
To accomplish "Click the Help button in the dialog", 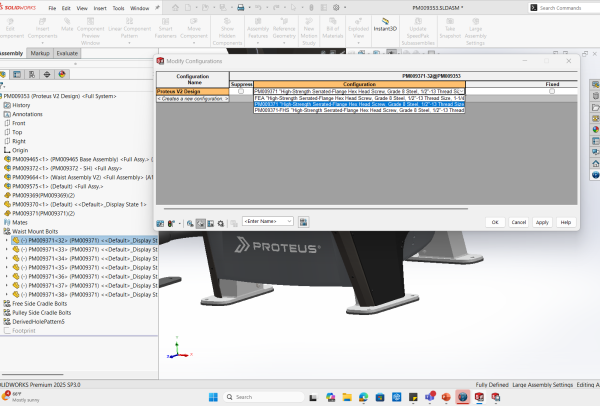I will click(x=566, y=222).
